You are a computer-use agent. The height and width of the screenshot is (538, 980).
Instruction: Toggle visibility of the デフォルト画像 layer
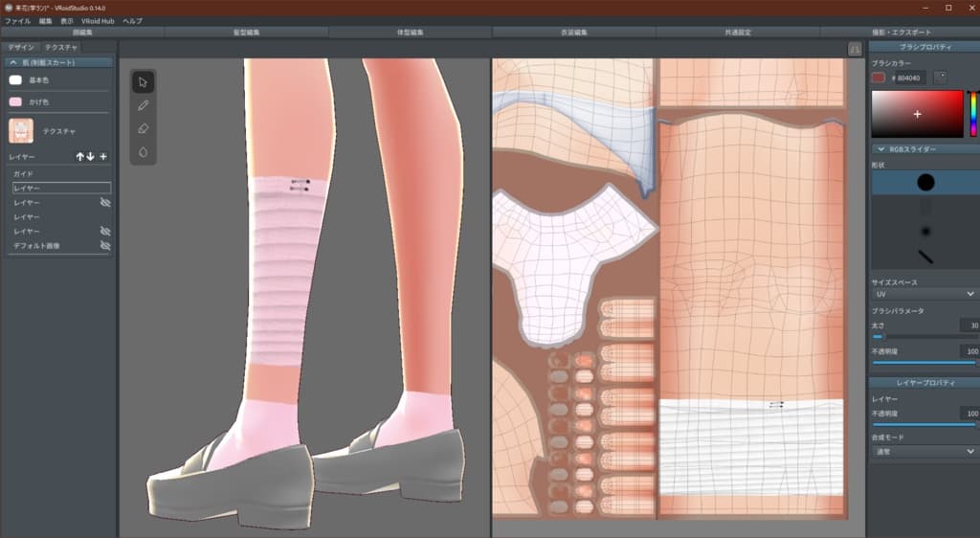tap(105, 246)
